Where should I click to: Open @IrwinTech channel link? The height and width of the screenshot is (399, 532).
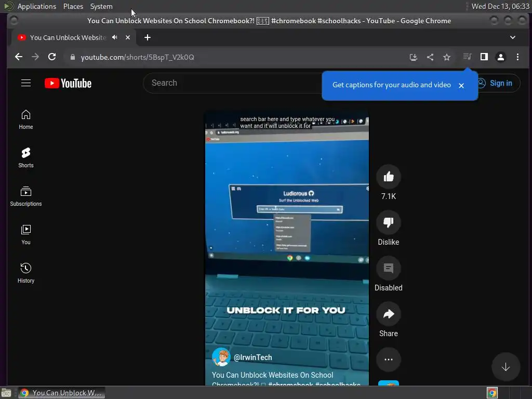tap(253, 357)
